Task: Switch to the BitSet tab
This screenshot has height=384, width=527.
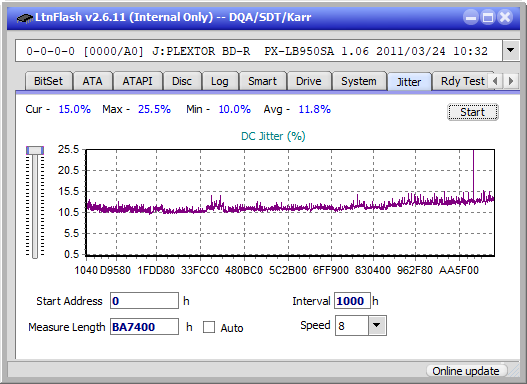Action: tap(48, 81)
